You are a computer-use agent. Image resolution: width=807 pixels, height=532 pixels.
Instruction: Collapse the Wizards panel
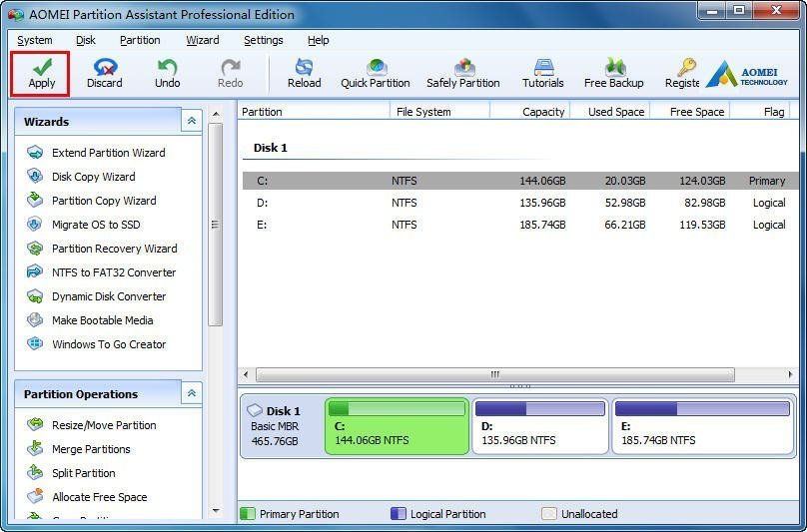[192, 121]
